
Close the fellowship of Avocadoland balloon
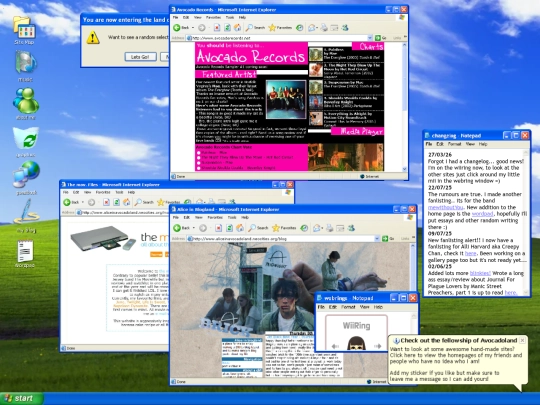522,340
